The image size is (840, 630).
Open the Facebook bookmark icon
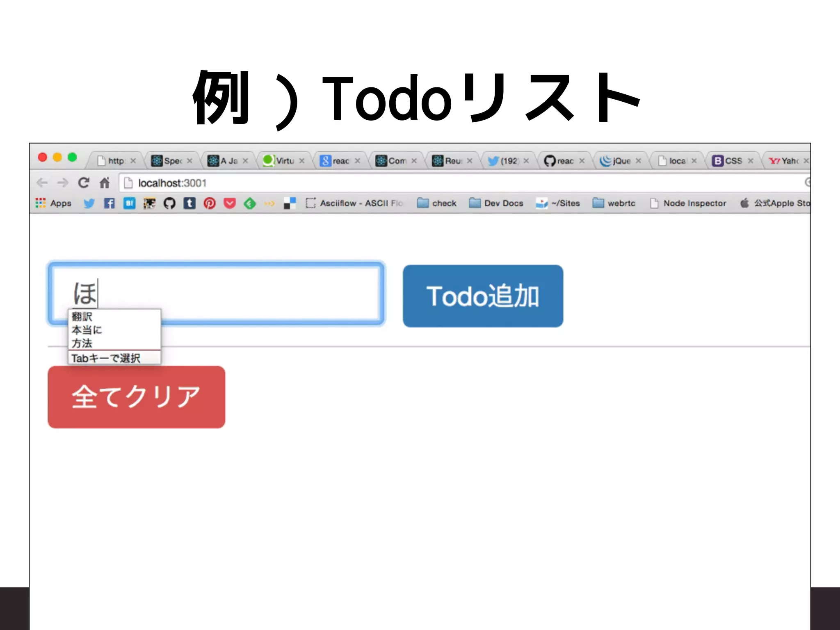point(109,203)
